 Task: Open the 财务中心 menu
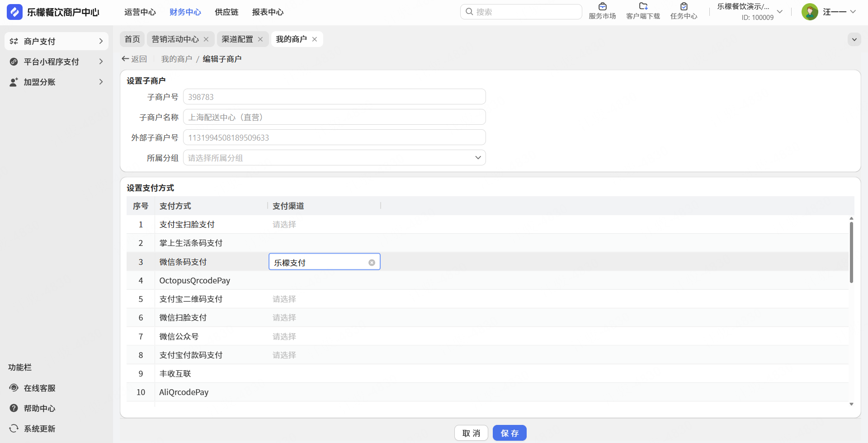tap(185, 12)
